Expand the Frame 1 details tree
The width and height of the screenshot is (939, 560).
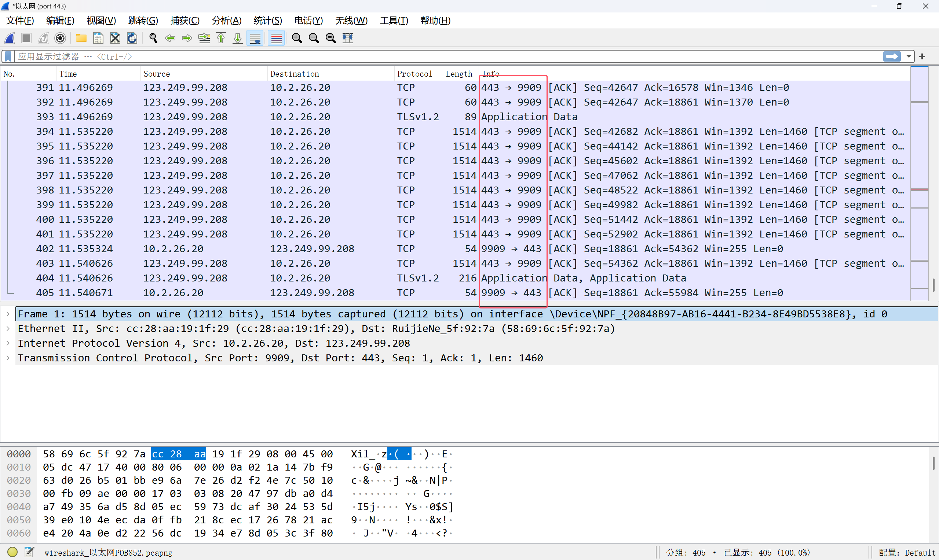pos(8,314)
